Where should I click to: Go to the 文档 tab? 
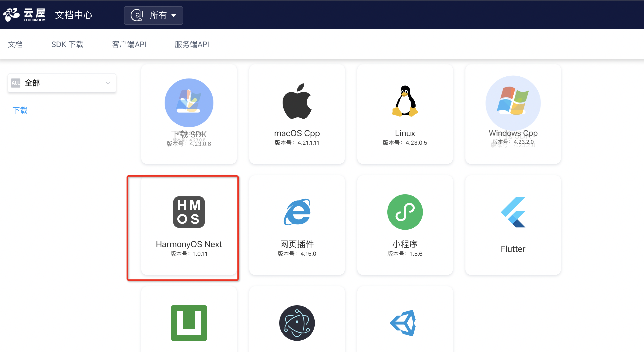coord(15,44)
